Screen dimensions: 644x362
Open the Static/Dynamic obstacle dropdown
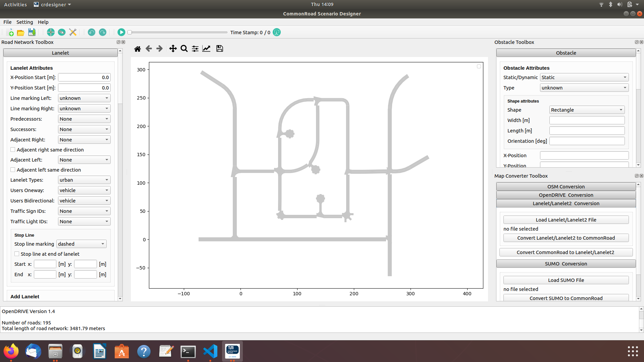click(584, 77)
